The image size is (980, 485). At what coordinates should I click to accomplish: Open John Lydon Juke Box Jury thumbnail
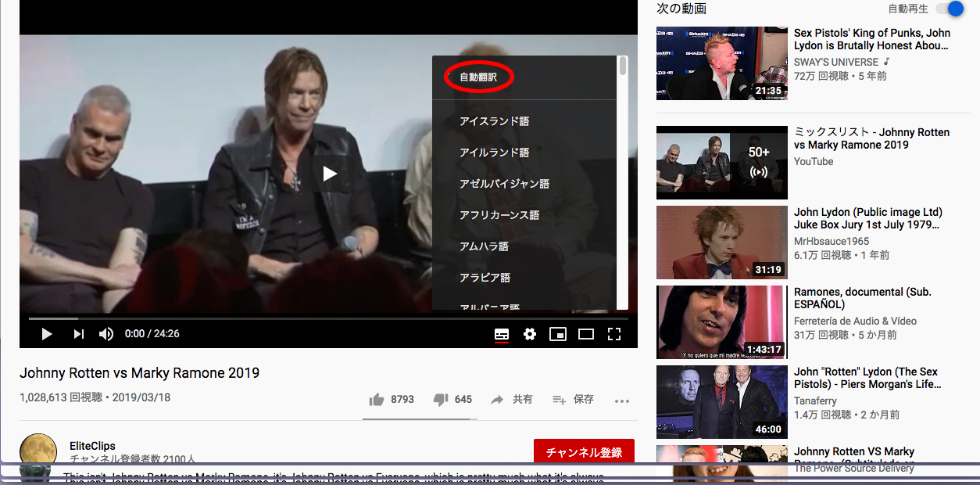tap(722, 242)
